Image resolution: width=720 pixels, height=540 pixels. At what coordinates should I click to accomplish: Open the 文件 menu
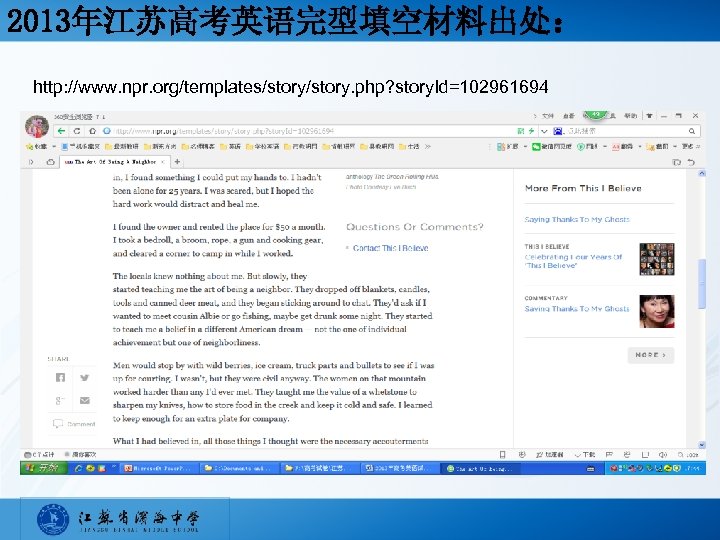coord(548,116)
